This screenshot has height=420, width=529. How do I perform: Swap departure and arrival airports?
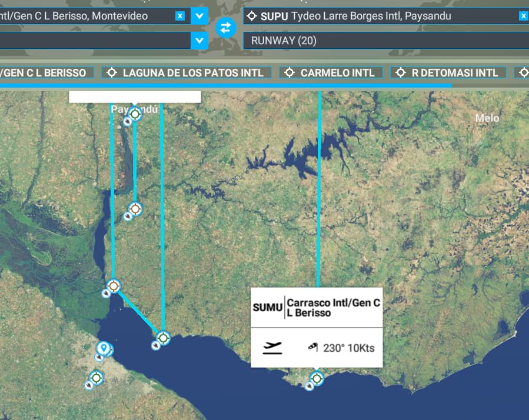[225, 27]
